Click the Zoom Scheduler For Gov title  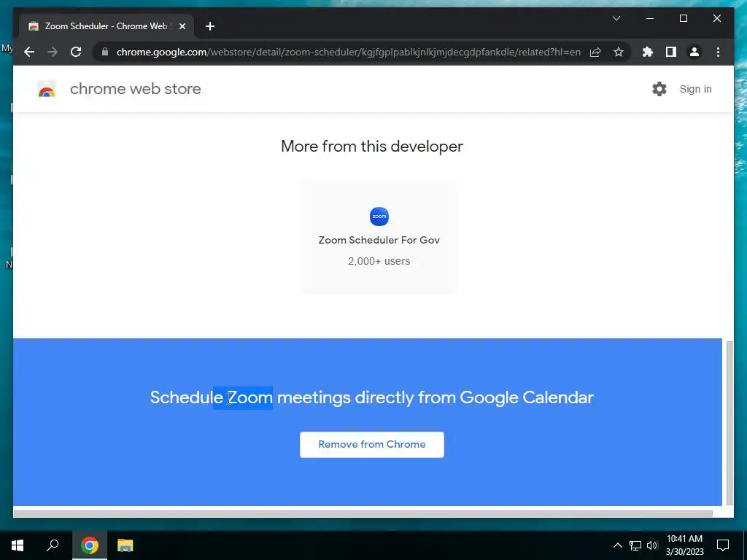click(379, 240)
